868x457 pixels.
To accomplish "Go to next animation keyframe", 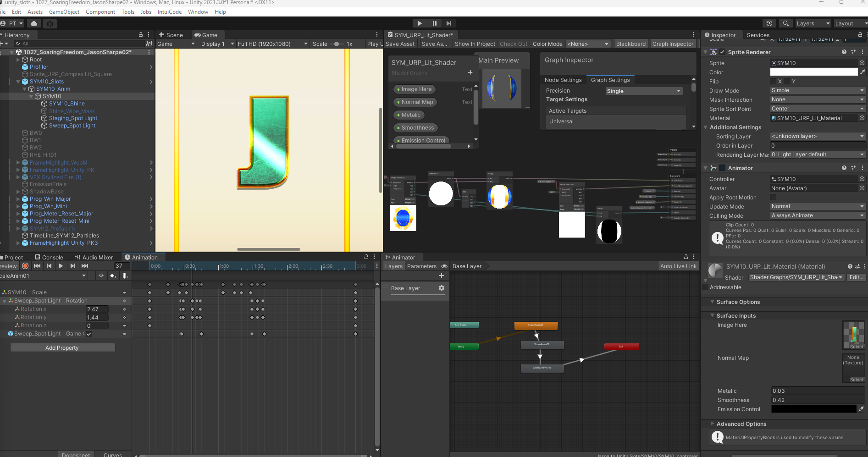I will click(x=73, y=266).
